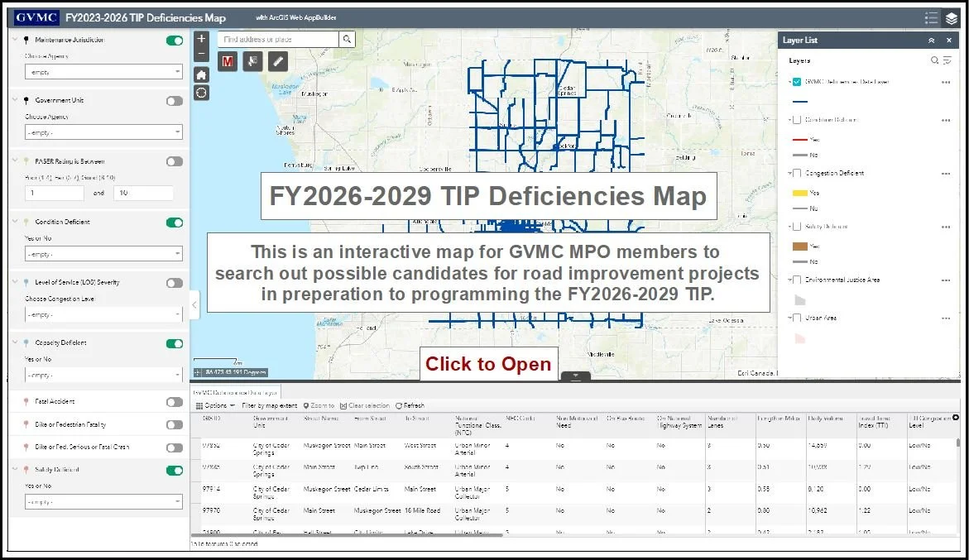Open the table Options menu
969x560 pixels.
pos(216,405)
